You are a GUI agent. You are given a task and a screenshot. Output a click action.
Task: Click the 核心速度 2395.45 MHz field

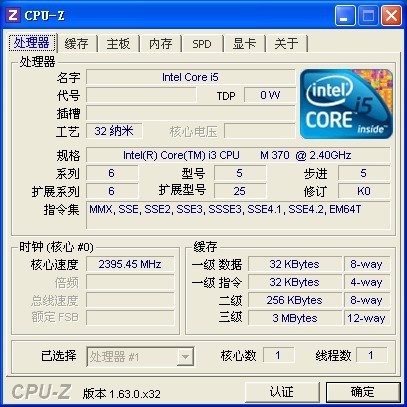point(130,264)
